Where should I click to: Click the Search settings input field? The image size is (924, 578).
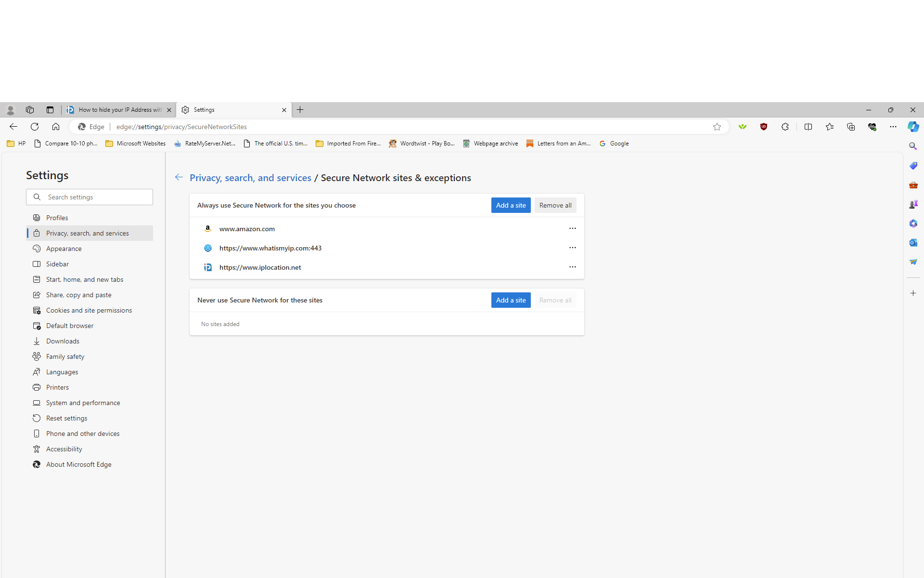click(x=89, y=197)
